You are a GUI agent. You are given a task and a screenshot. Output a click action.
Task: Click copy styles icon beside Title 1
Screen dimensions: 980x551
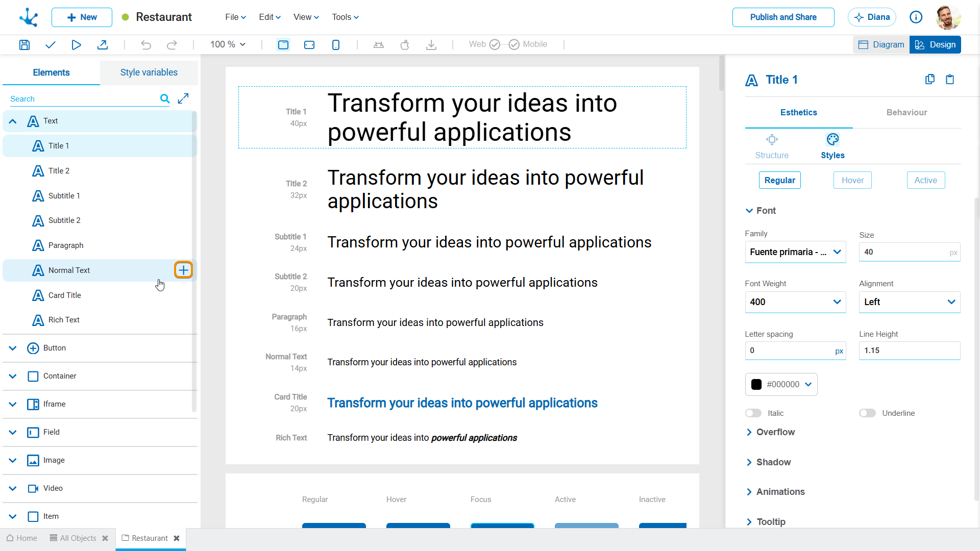pos(930,79)
